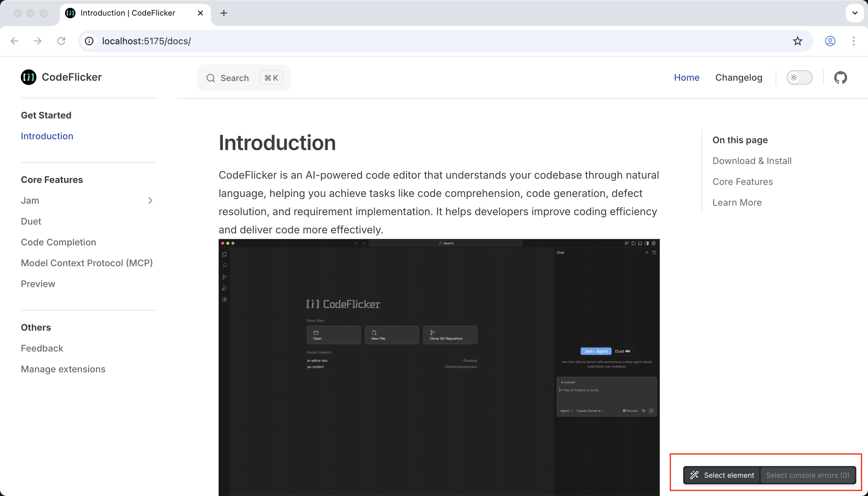
Task: Open the browser profile icon
Action: click(x=830, y=41)
